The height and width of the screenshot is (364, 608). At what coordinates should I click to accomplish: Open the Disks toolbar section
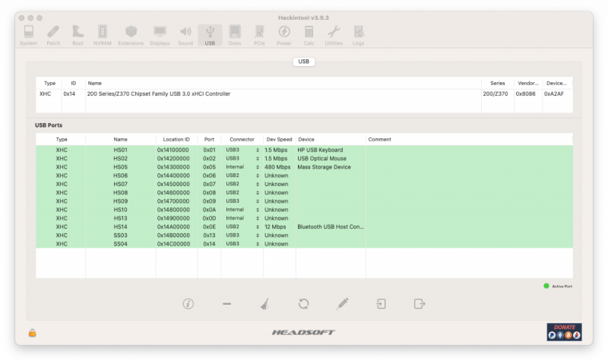click(235, 35)
